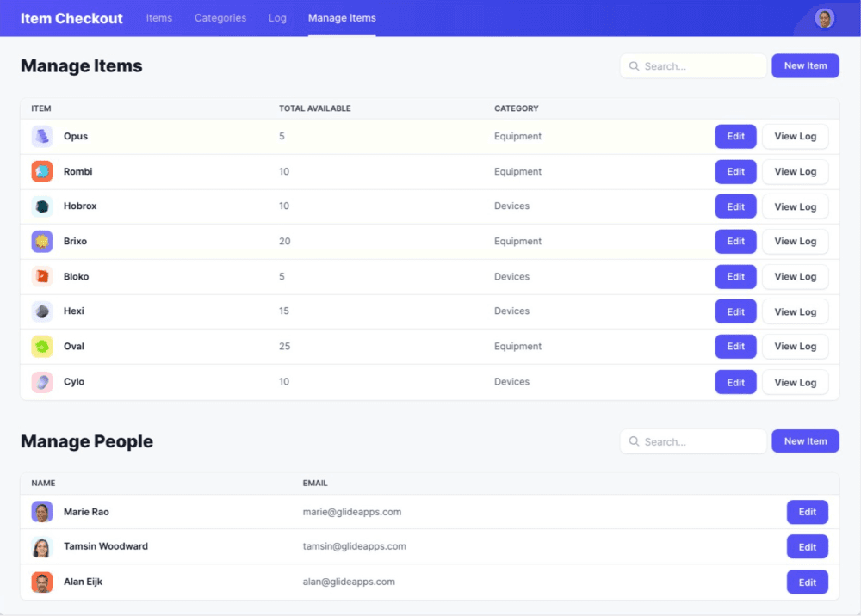
Task: Click the Brixo item icon
Action: [x=41, y=242]
